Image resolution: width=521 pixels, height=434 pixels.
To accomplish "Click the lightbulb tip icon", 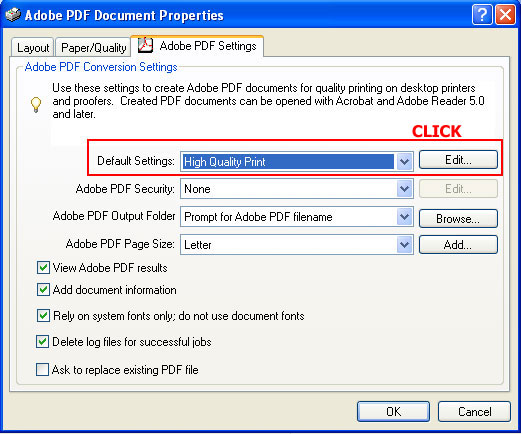I will pyautogui.click(x=36, y=104).
